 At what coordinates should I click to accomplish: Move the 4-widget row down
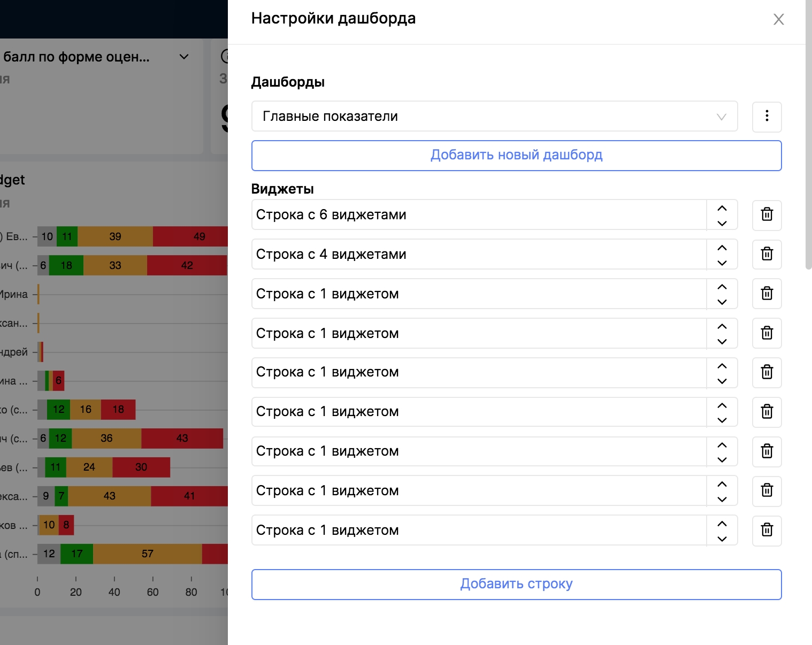tap(722, 262)
